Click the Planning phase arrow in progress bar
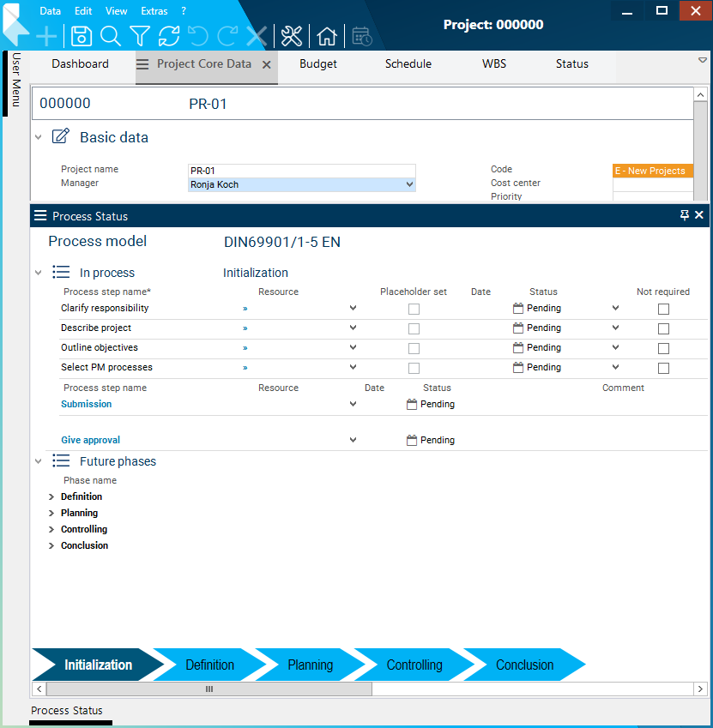Screen dimensions: 713x728 coord(310,665)
